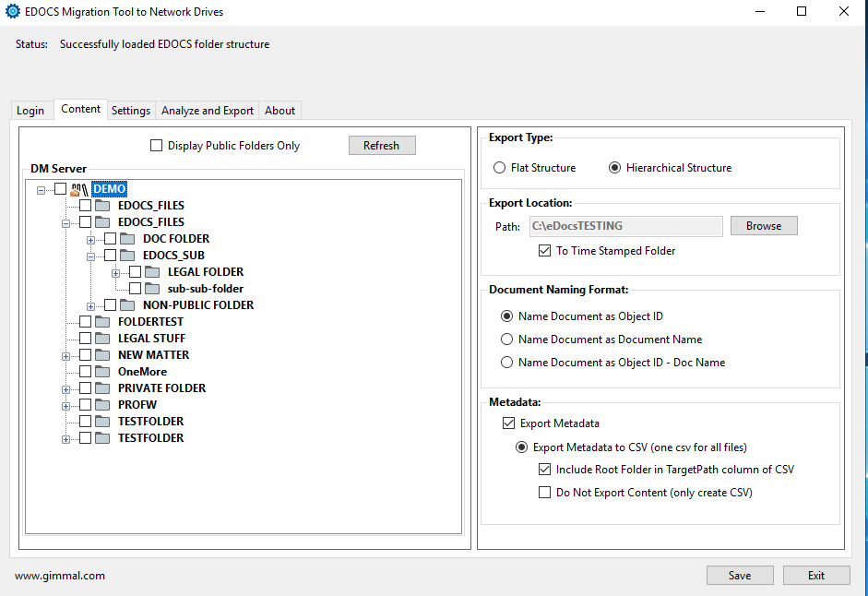Click the EDOCS_SUB folder icon

127,256
